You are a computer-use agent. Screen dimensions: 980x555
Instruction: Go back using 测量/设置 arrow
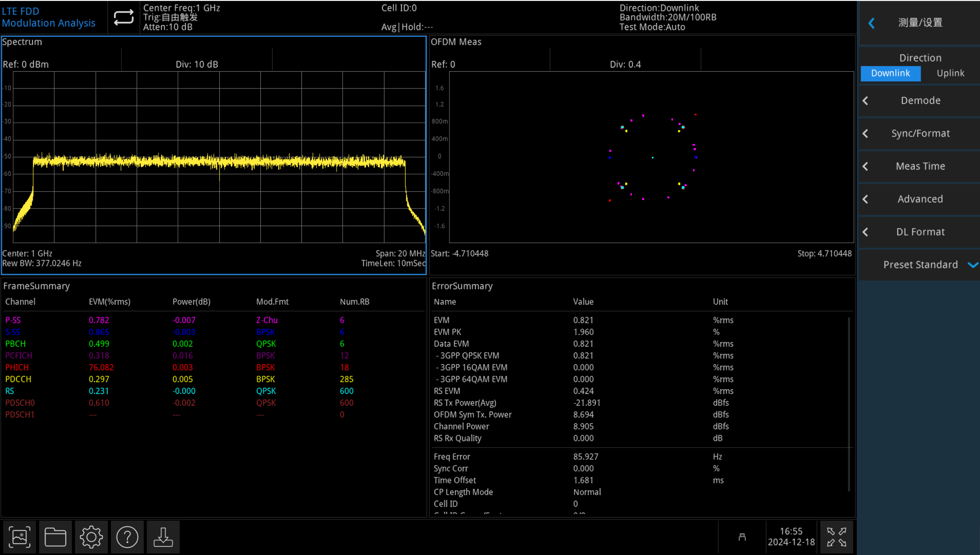[x=871, y=23]
